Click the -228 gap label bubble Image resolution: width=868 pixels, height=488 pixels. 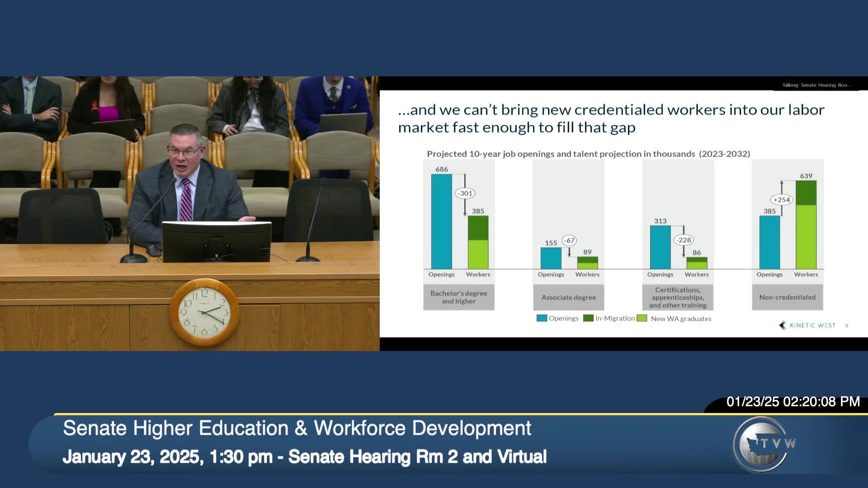684,240
